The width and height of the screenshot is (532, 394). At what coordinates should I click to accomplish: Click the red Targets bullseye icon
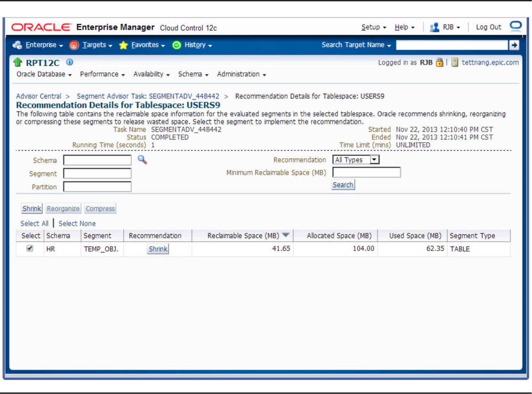pyautogui.click(x=74, y=45)
